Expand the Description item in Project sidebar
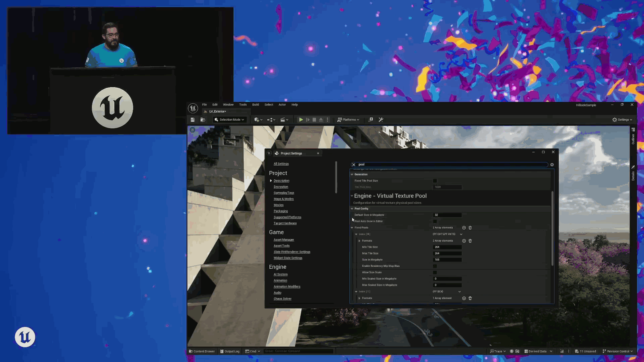 [271, 181]
